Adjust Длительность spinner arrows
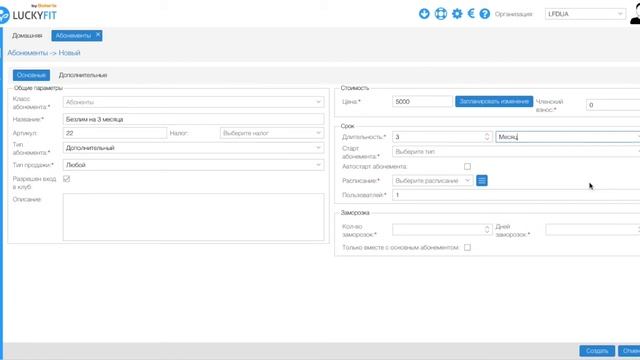Screen dimensions: 640x360 pos(487,137)
